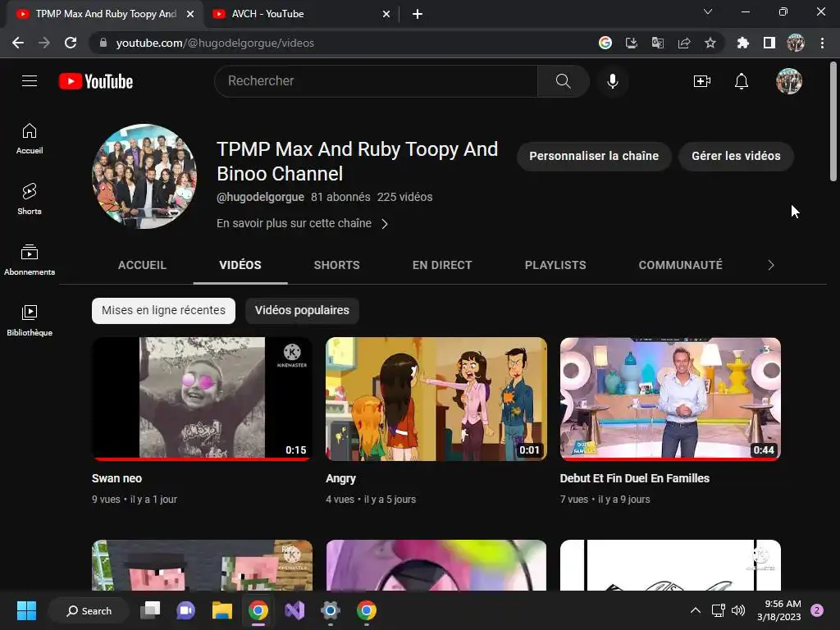Select the 'Vidéos populaires' filter chip
Viewport: 840px width, 630px height.
[302, 311]
